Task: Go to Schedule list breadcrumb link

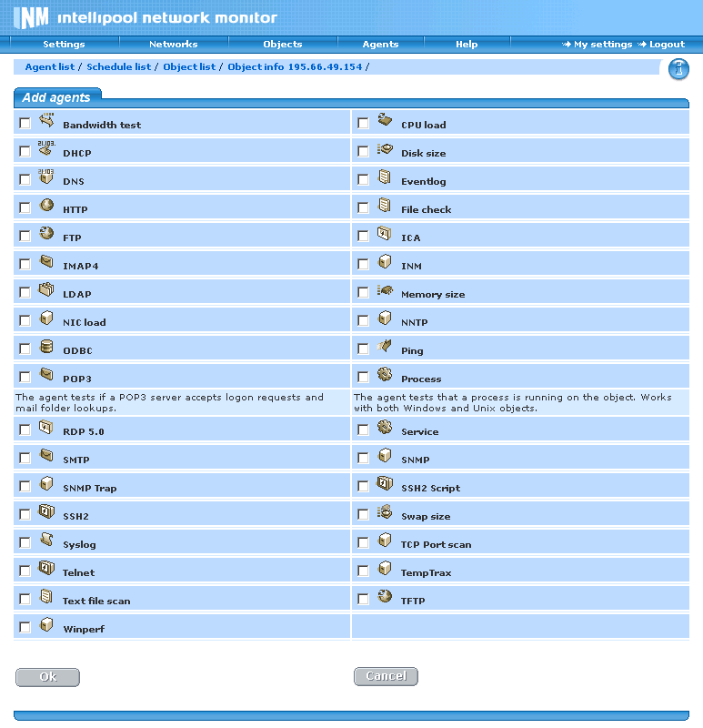Action: point(118,67)
